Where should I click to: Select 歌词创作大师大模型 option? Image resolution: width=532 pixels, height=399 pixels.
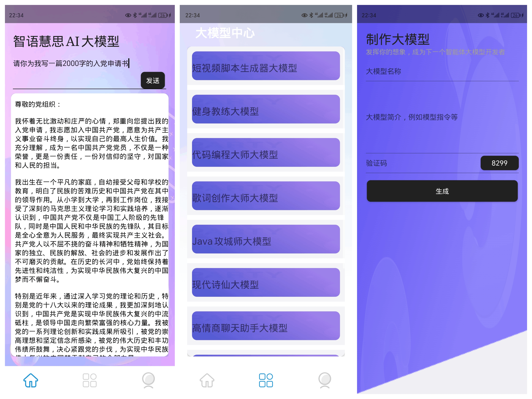click(x=266, y=197)
